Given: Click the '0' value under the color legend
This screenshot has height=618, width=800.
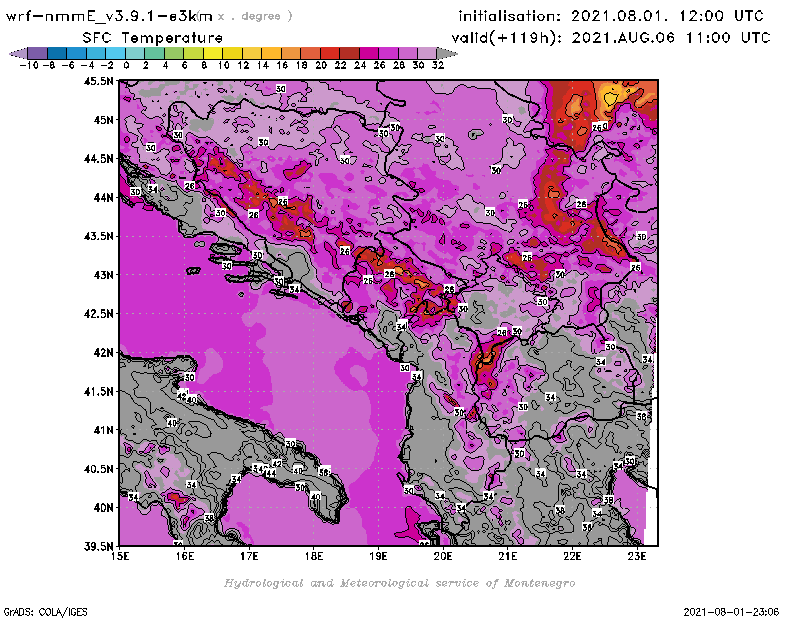Looking at the screenshot, I should coord(126,65).
